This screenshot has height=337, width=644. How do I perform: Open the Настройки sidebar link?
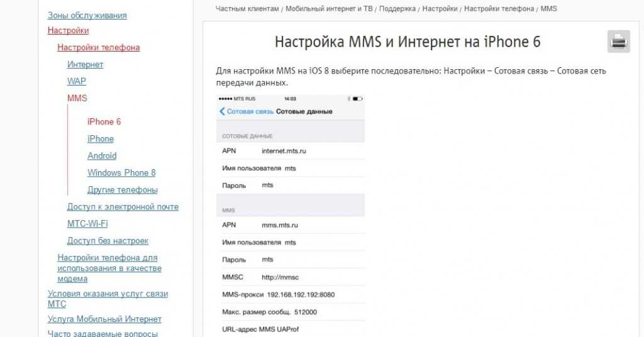pyautogui.click(x=68, y=30)
